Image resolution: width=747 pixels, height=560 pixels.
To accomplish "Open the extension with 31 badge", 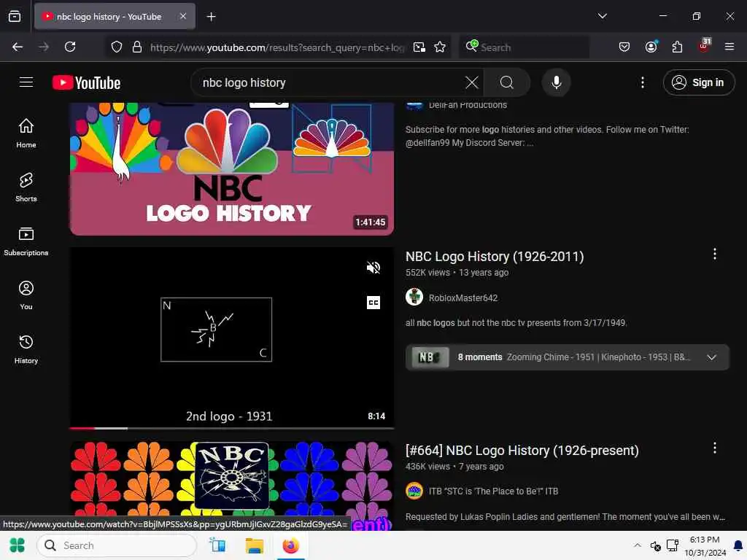I will pos(704,46).
